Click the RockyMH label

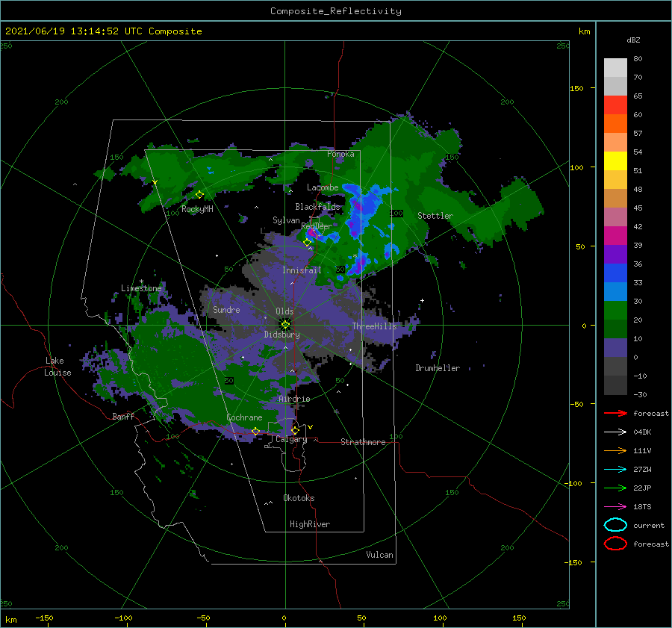197,209
